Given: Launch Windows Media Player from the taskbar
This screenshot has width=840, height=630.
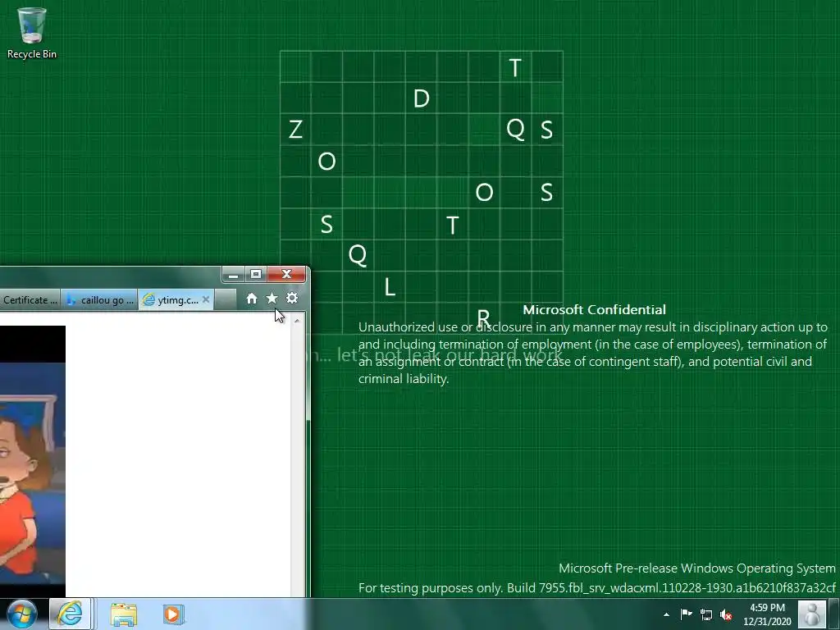Looking at the screenshot, I should coord(173,614).
